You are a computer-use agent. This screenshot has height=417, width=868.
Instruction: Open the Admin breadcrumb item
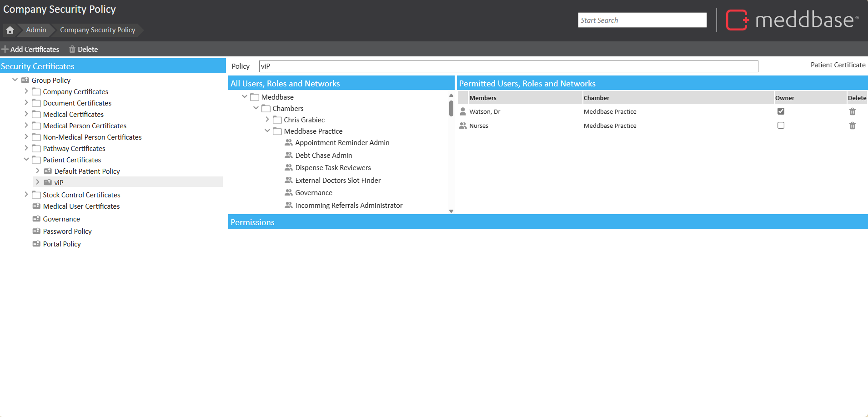pyautogui.click(x=36, y=30)
